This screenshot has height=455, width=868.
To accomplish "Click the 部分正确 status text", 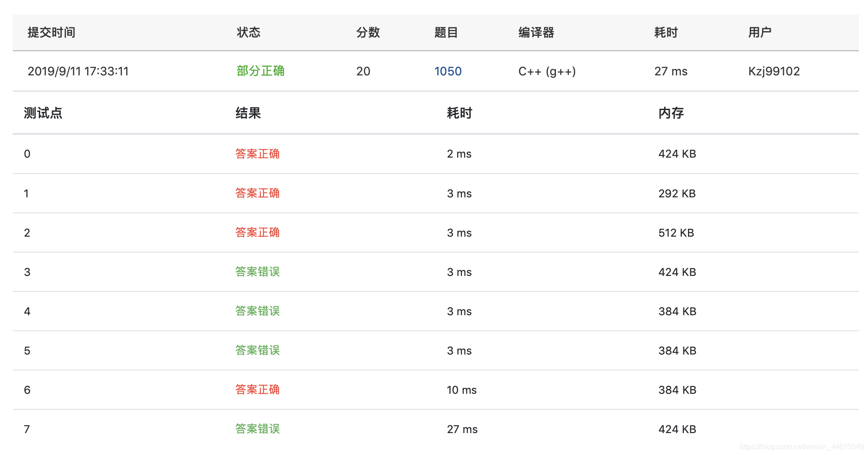I will [x=260, y=71].
